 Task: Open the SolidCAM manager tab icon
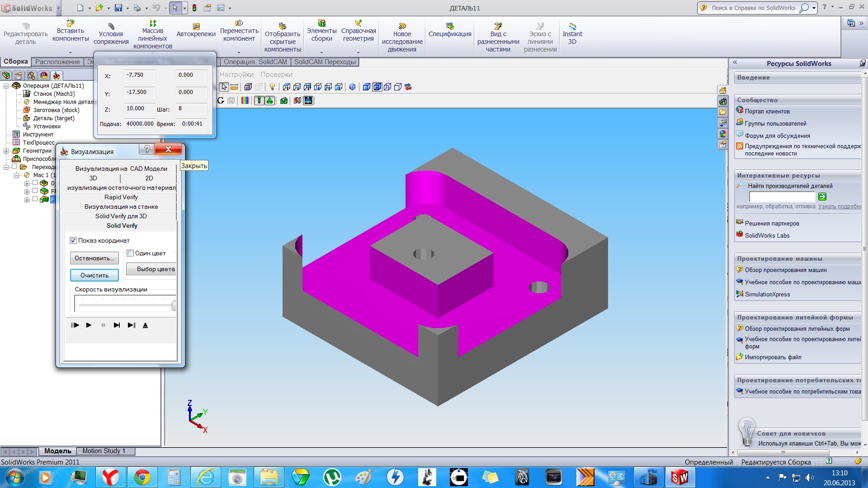click(x=56, y=75)
